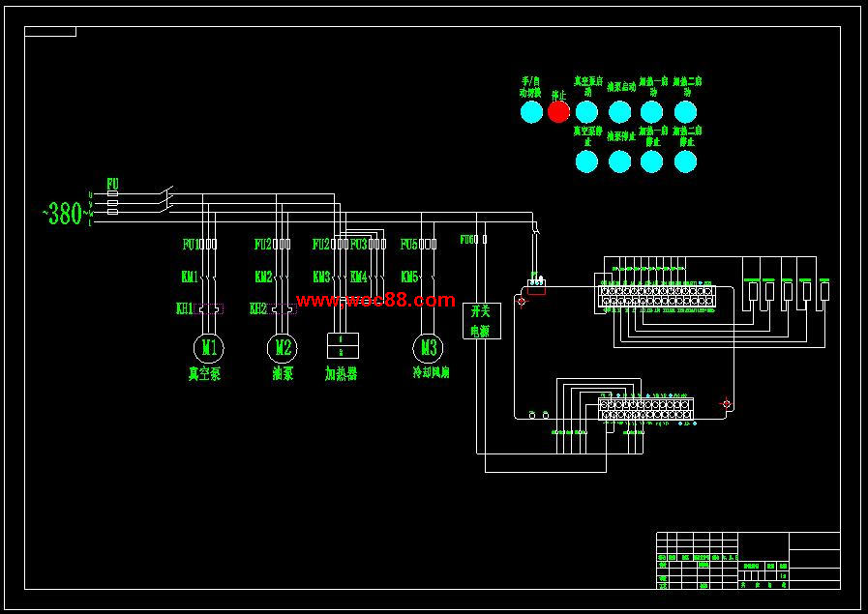
Task: Click the 真空泵 label under M1
Action: click(204, 374)
